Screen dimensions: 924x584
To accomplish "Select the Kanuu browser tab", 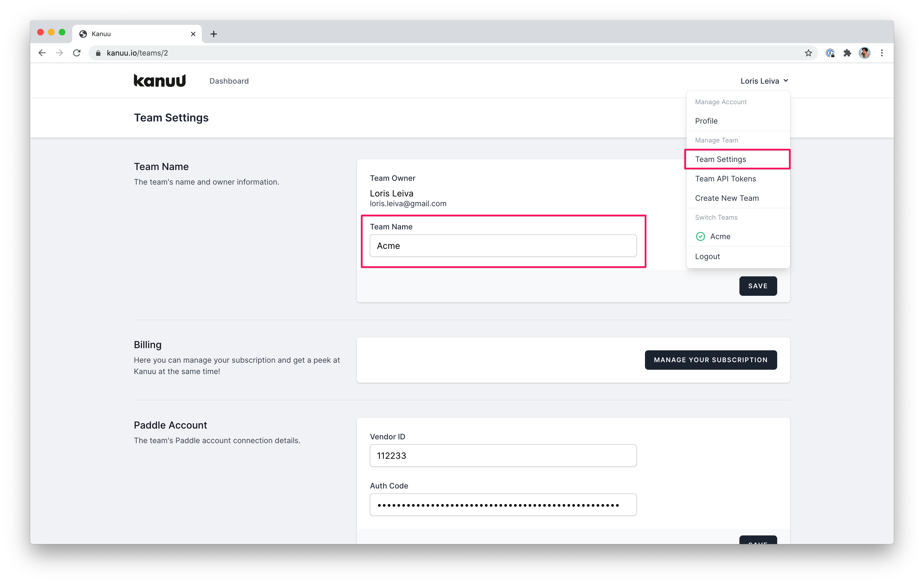I will pyautogui.click(x=137, y=34).
